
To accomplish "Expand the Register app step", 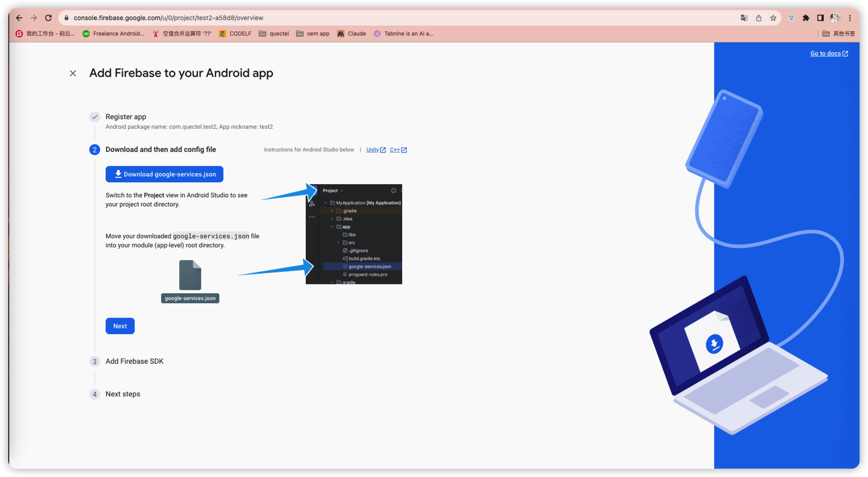I will pyautogui.click(x=126, y=117).
